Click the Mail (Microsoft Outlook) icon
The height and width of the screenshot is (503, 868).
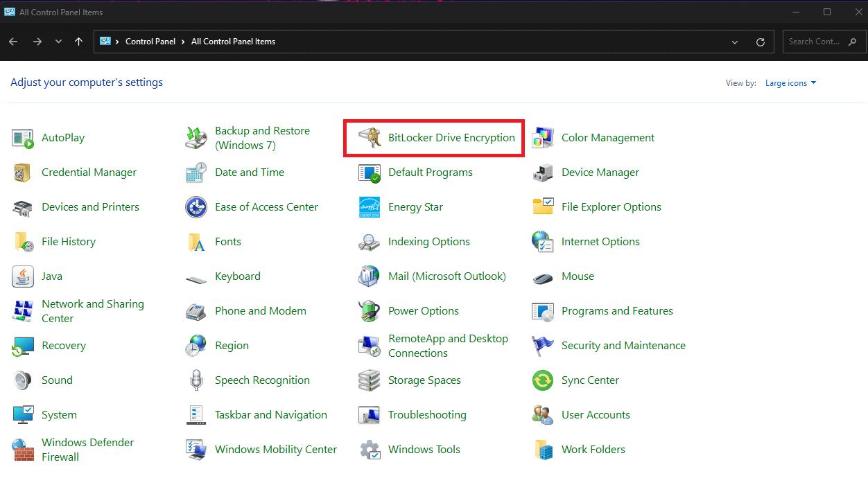click(x=370, y=276)
